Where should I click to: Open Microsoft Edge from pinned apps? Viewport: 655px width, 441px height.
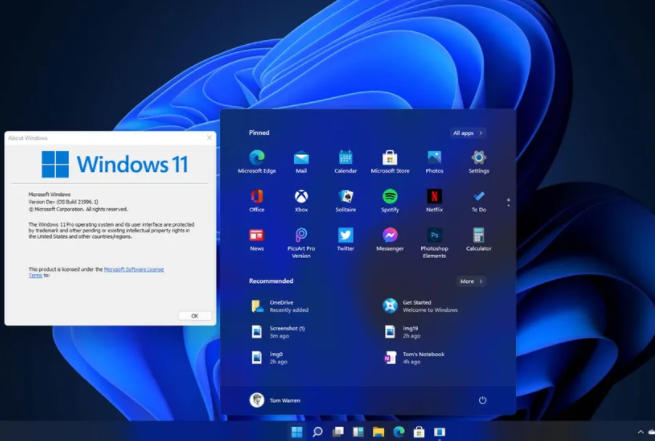(257, 162)
